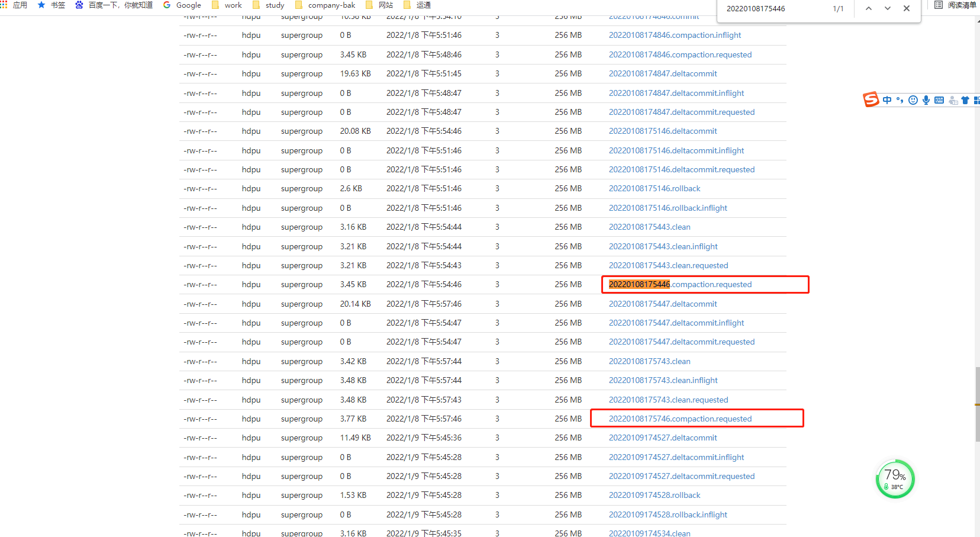
Task: Open 20220108175443.clean file
Action: coord(650,227)
